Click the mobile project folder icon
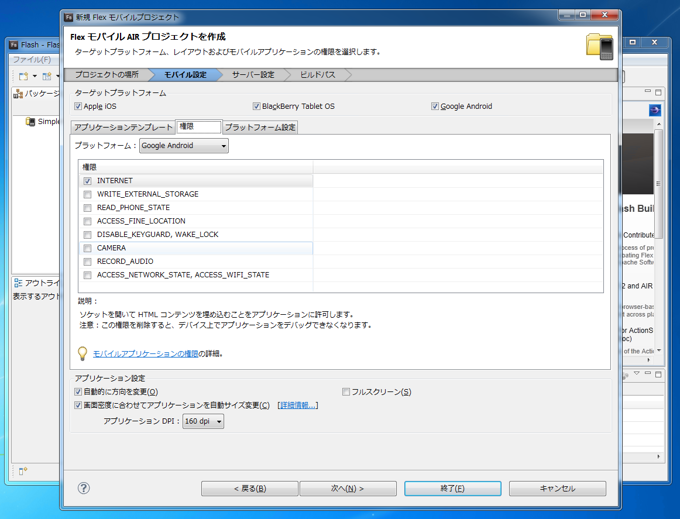 600,46
